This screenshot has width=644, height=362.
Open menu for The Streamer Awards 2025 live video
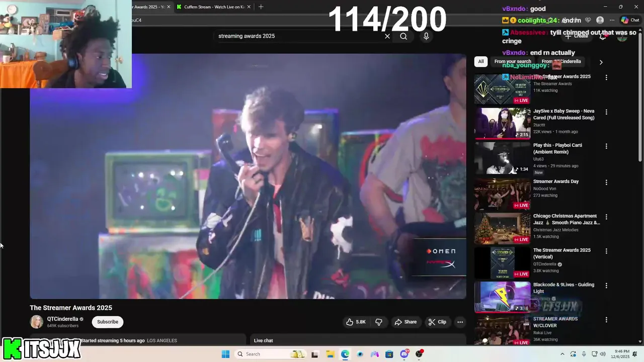click(606, 77)
